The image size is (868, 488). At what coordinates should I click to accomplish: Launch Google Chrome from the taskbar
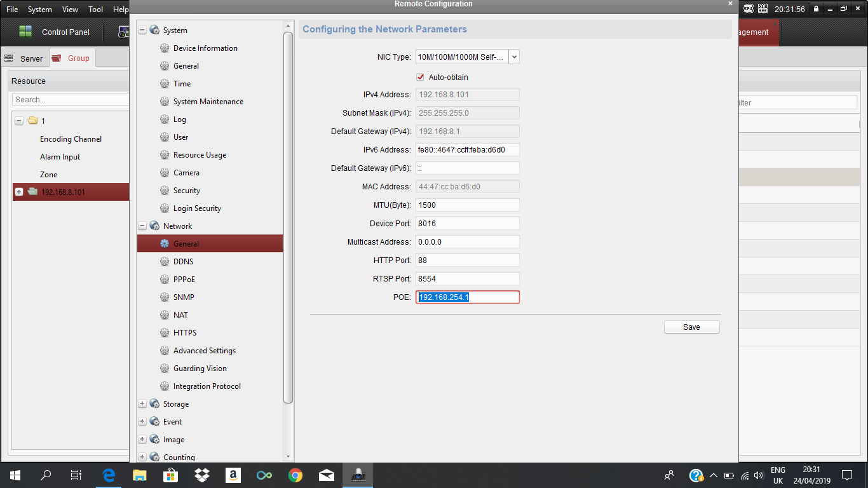tap(295, 475)
